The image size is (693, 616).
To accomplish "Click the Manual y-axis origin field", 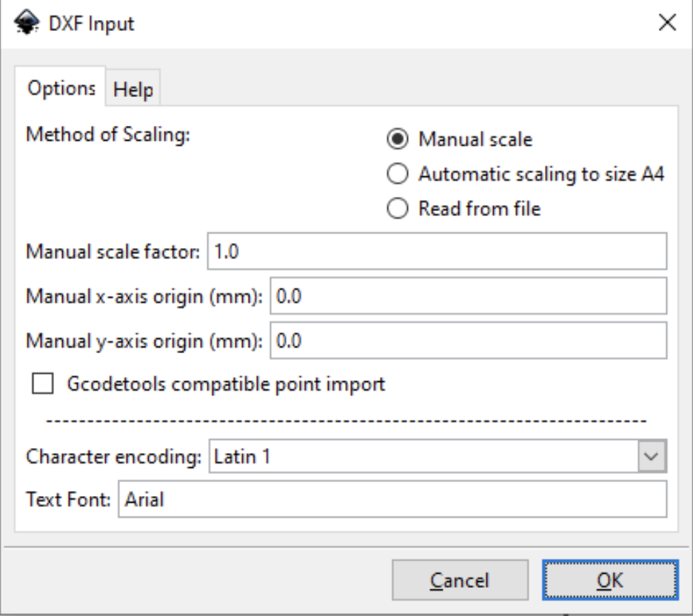I will (444, 340).
